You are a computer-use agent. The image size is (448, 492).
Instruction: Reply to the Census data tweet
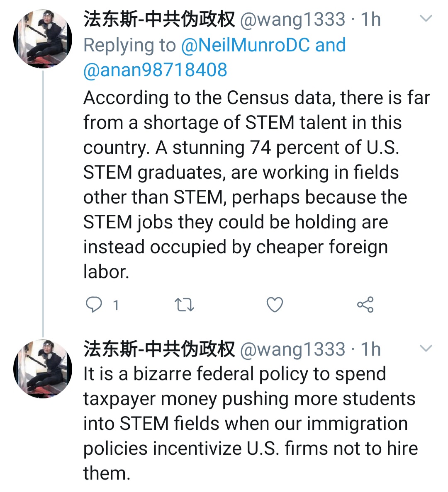pos(94,305)
